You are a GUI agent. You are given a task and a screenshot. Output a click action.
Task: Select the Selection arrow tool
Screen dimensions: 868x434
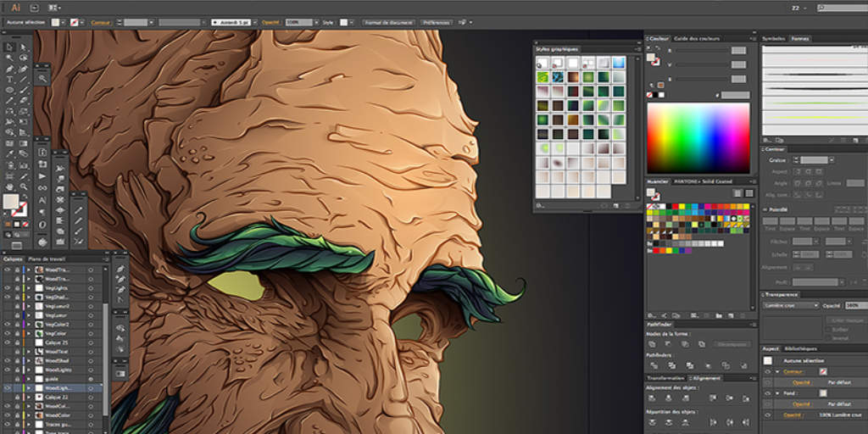click(x=9, y=47)
